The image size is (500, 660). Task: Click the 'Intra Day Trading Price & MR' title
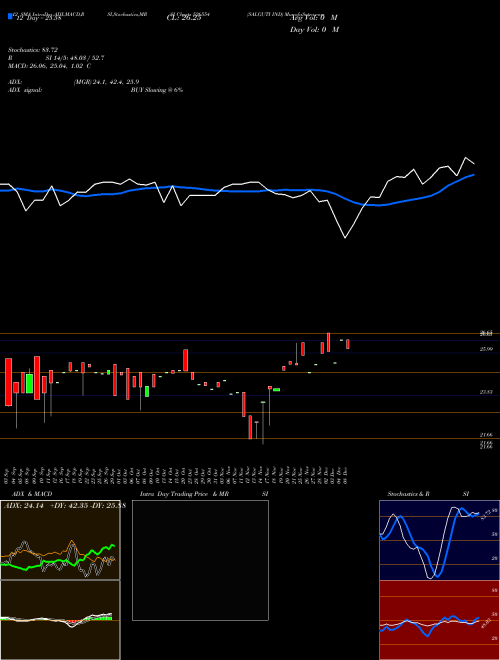[x=184, y=494]
